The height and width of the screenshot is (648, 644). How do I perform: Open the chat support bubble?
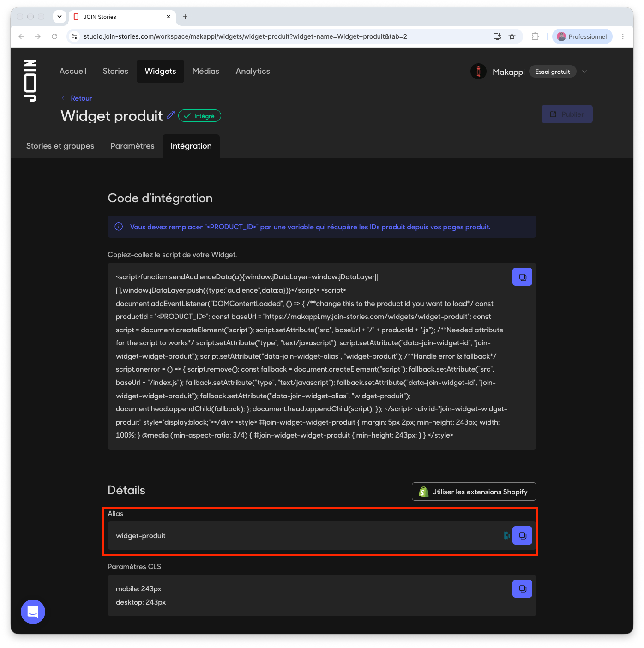[33, 612]
